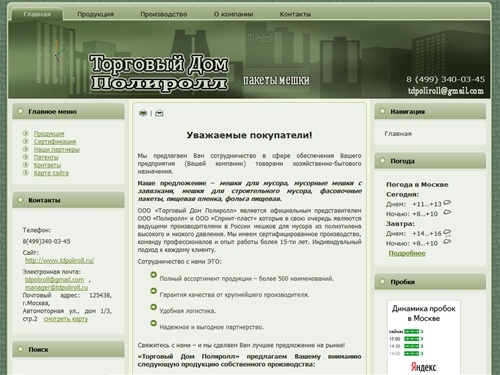Click the tdpoliroll@gmail.com sidebar email link
500x375 pixels.
[x=55, y=279]
